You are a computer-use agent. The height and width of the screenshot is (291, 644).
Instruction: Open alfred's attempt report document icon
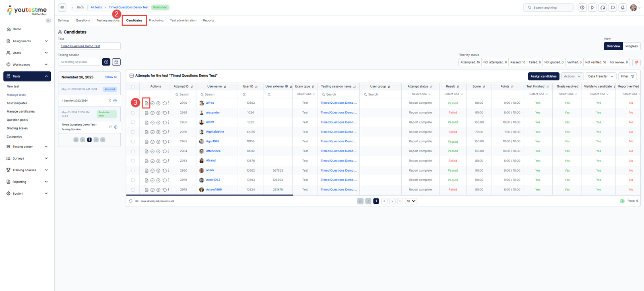147,103
